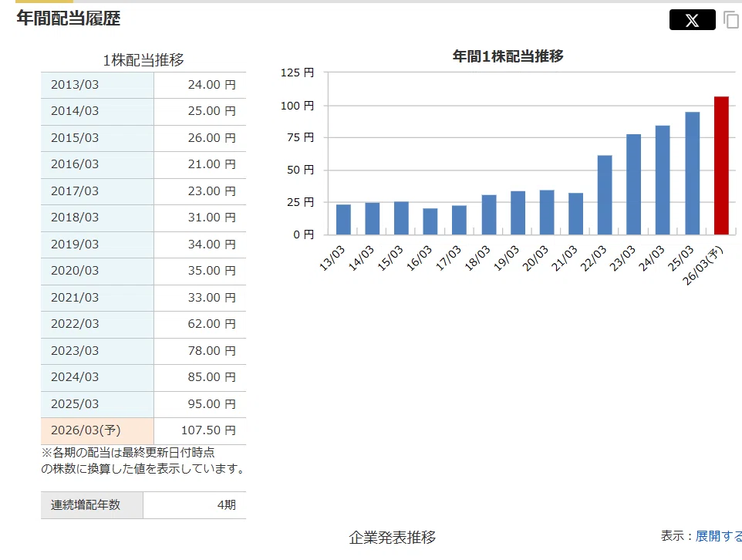Select the 2018/03 period cell

click(x=97, y=218)
